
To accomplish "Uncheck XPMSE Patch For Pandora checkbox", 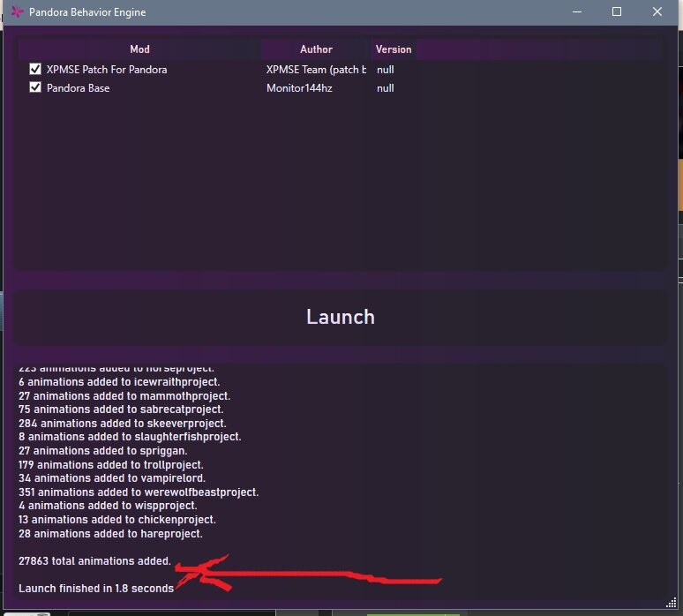I will point(35,69).
